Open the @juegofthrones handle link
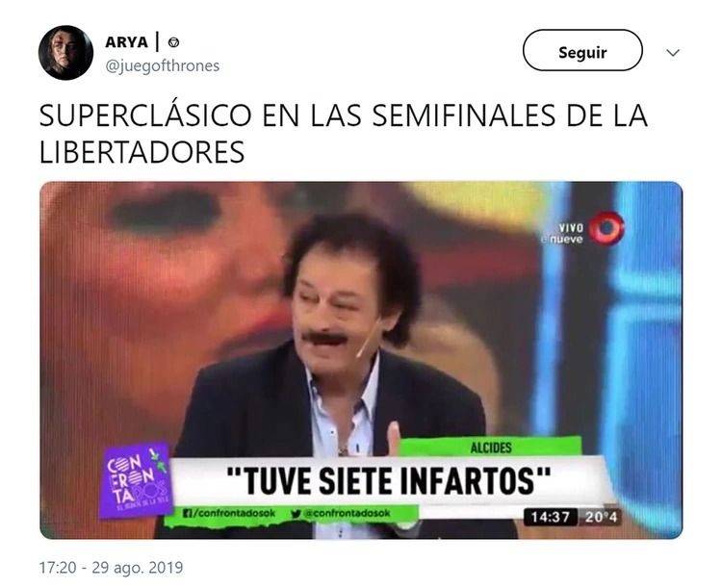This screenshot has width=722, height=588. [x=163, y=65]
